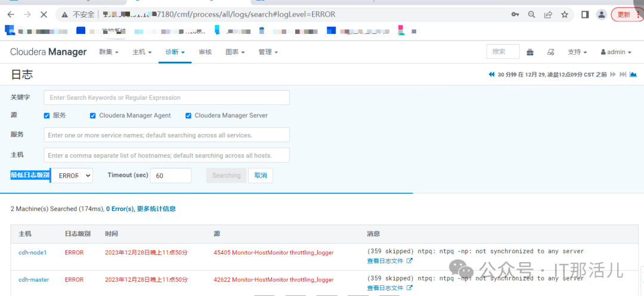Open the 主机 navigation dropdown

142,52
